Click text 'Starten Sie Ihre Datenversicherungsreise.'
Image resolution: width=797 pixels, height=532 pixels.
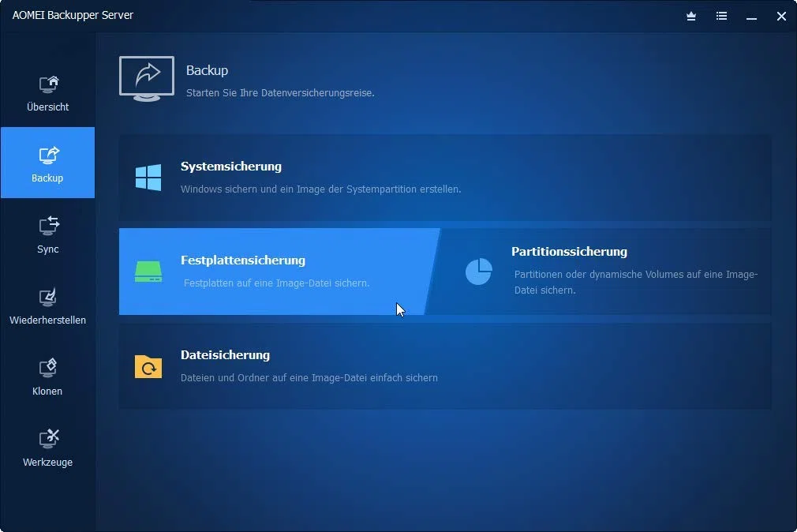[280, 93]
